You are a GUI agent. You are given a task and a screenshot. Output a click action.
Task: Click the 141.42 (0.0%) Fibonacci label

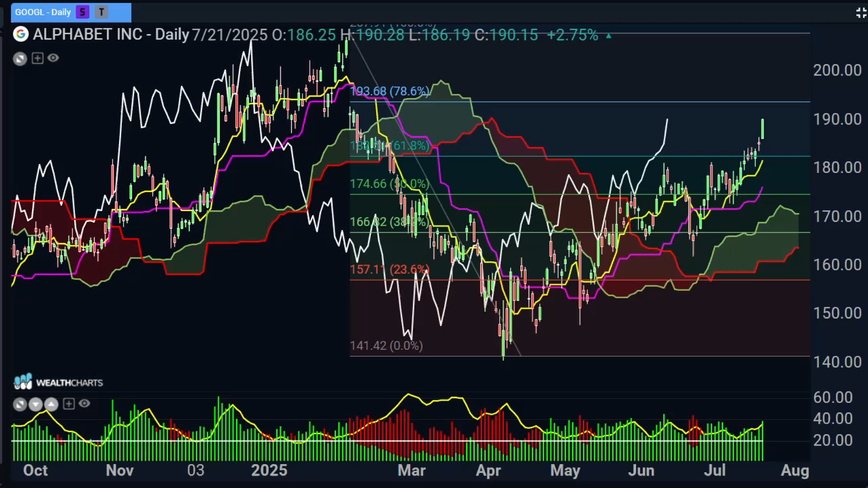(386, 346)
